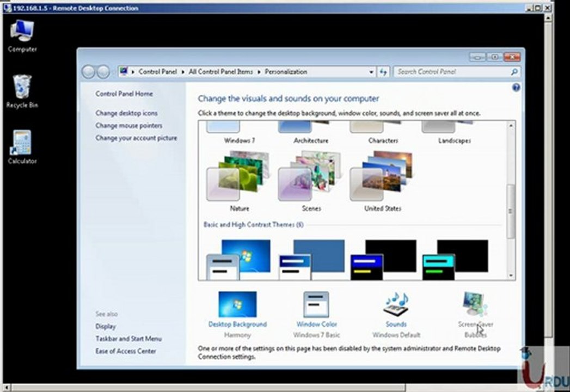Select the United States theme
The height and width of the screenshot is (392, 570).
pos(382,182)
